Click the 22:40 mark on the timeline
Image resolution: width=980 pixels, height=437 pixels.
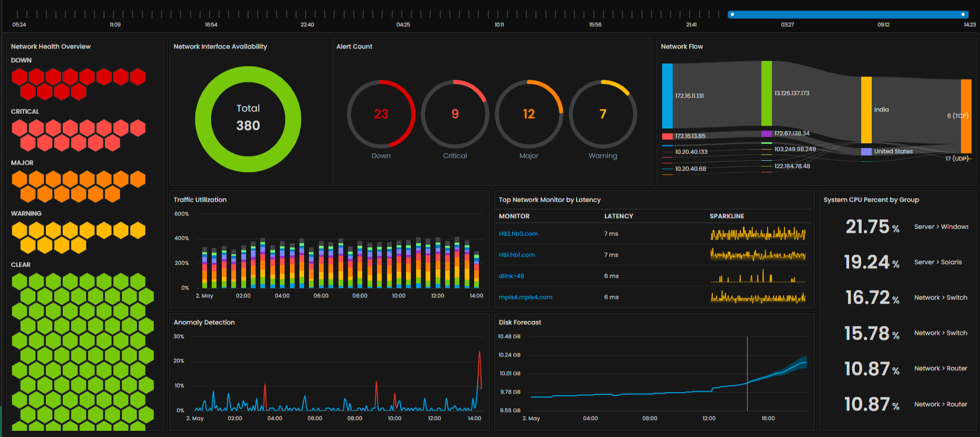coord(307,24)
